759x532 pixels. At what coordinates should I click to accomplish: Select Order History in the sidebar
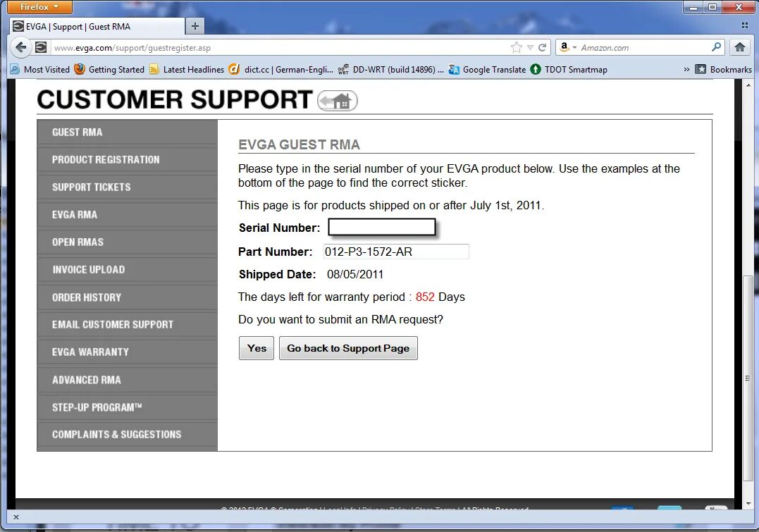tap(128, 297)
